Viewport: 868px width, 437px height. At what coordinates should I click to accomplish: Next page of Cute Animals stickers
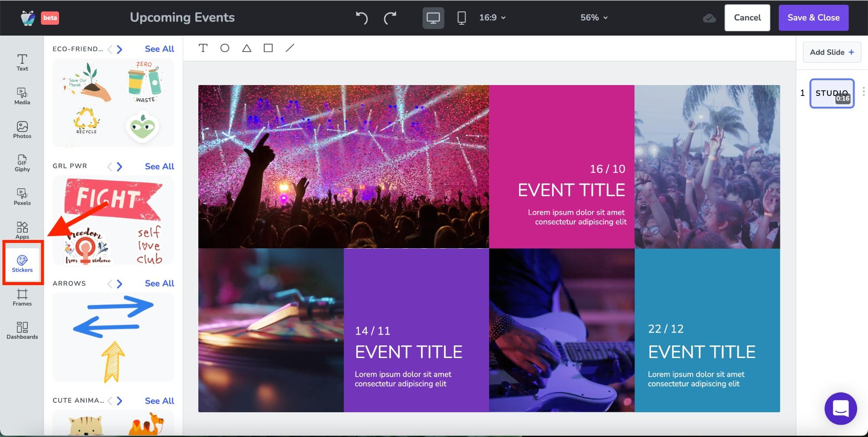tap(120, 401)
